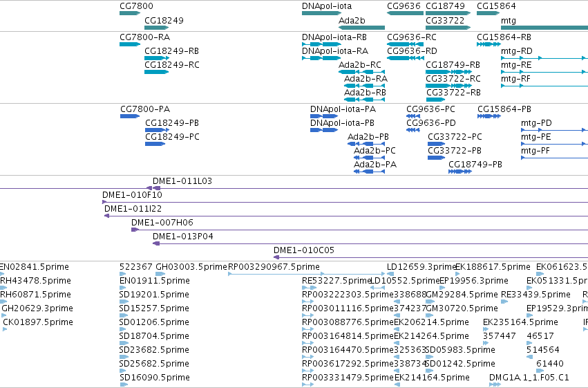This screenshot has width=588, height=388.
Task: Select the DNApol-iota-RA transcript label
Action: 335,51
